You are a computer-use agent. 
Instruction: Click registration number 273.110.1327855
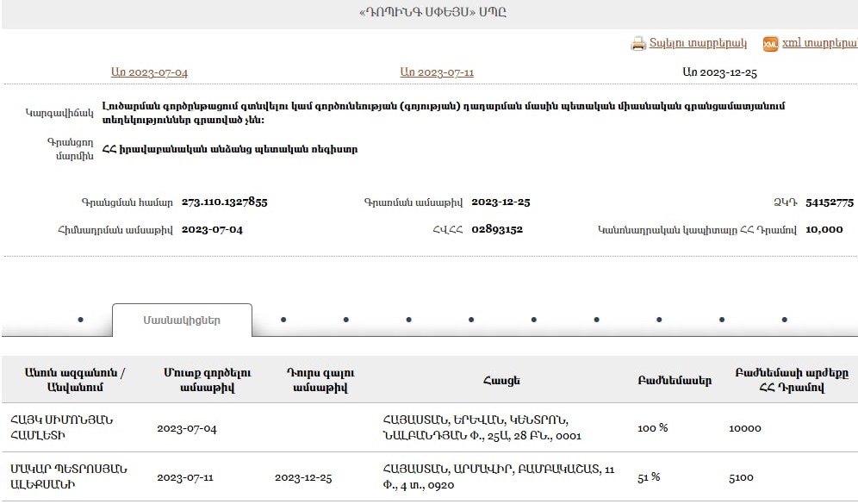[x=224, y=202]
